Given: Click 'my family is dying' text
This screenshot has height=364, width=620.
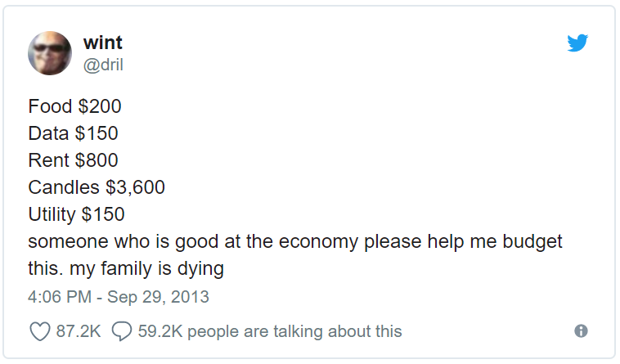Looking at the screenshot, I should point(146,269).
